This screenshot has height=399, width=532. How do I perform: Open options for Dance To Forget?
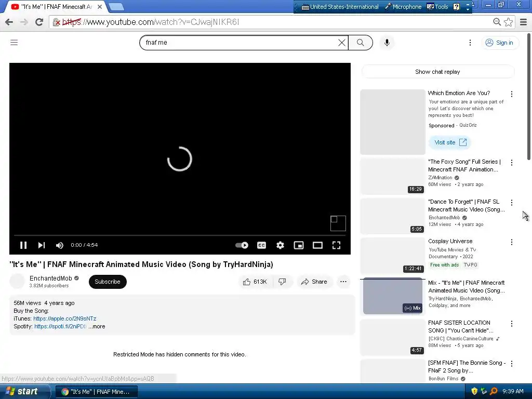click(x=512, y=203)
